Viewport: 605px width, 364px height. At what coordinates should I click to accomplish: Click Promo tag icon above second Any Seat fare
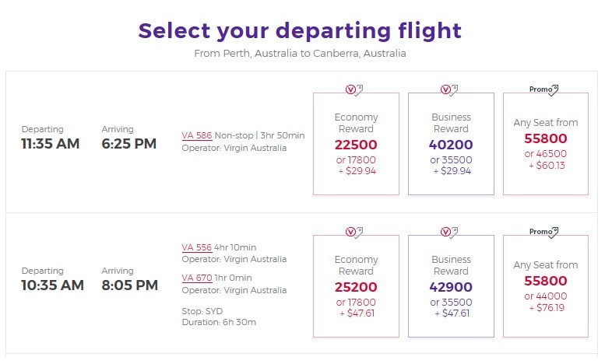tap(544, 233)
